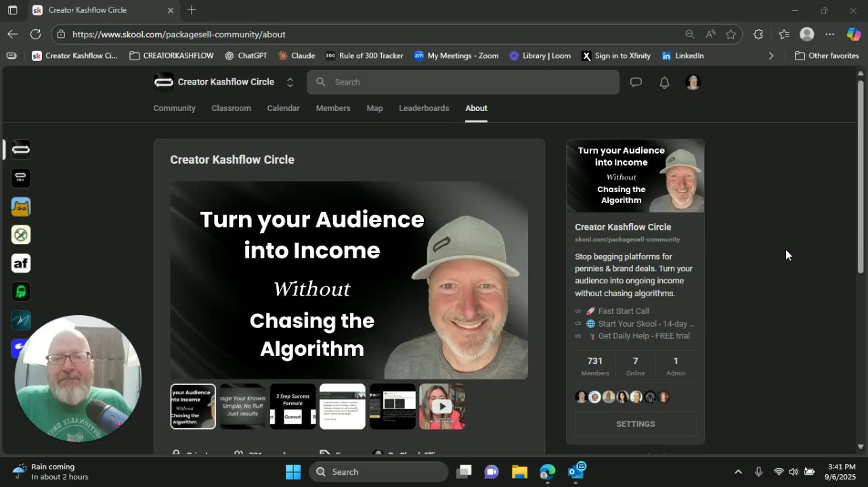The width and height of the screenshot is (868, 487).
Task: Open the browser Extensions icon
Action: [758, 34]
